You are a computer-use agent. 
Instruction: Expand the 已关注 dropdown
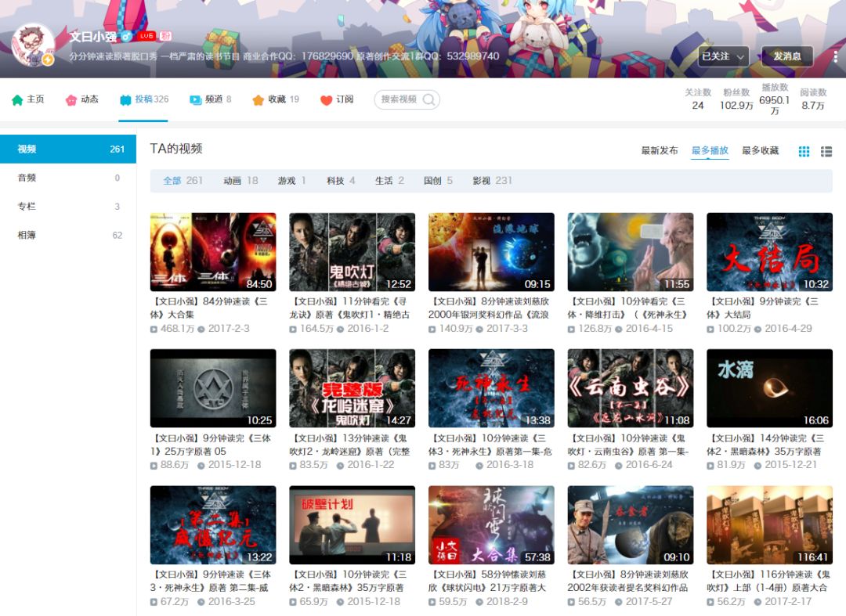coord(723,56)
